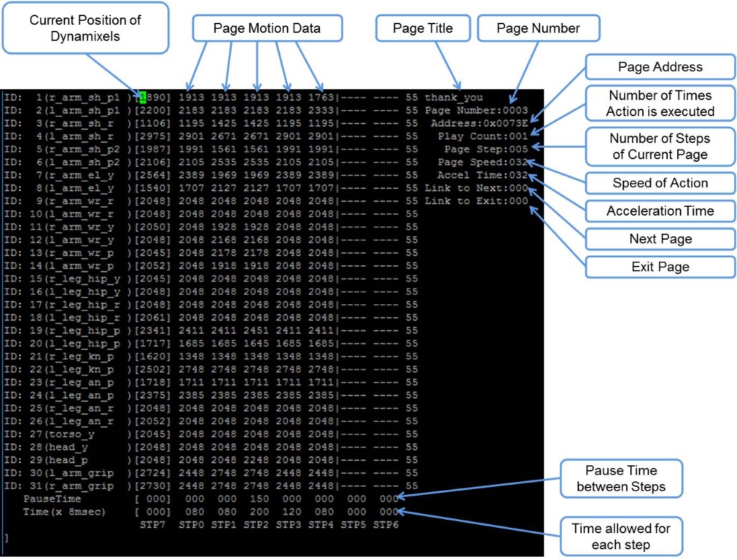Image resolution: width=737 pixels, height=560 pixels.
Task: Click the Exit Page callout label
Action: [x=660, y=267]
